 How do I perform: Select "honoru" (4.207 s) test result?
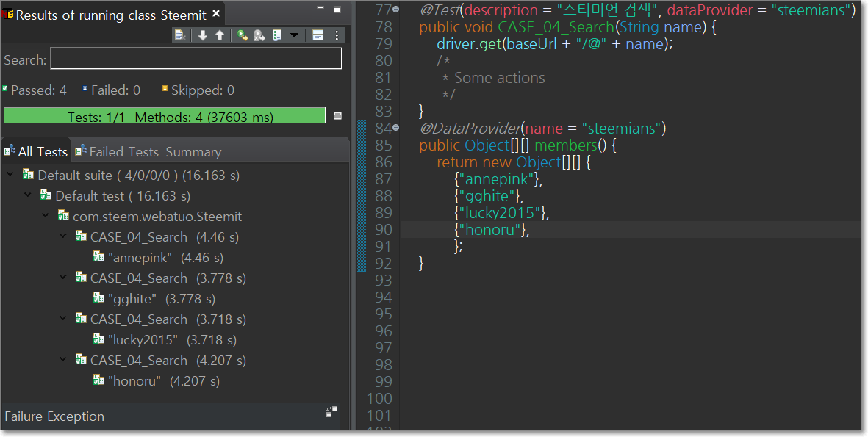pyautogui.click(x=157, y=380)
